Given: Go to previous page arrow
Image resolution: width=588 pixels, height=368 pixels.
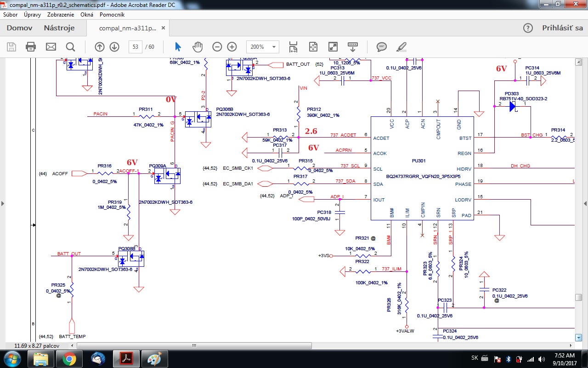Looking at the screenshot, I should click(100, 46).
